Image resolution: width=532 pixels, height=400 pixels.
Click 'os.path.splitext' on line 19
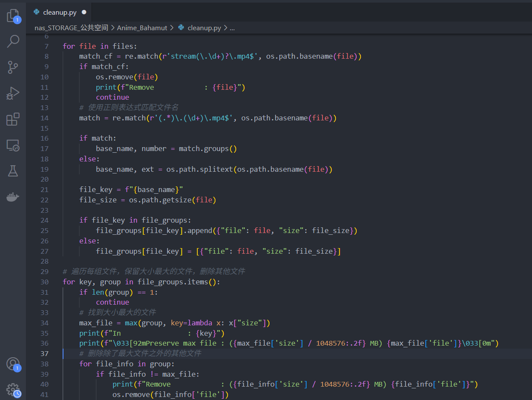200,169
